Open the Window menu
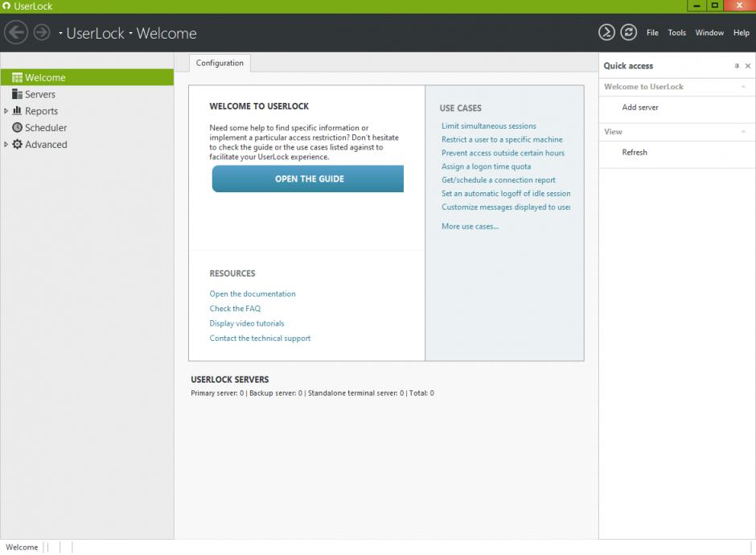 click(709, 33)
